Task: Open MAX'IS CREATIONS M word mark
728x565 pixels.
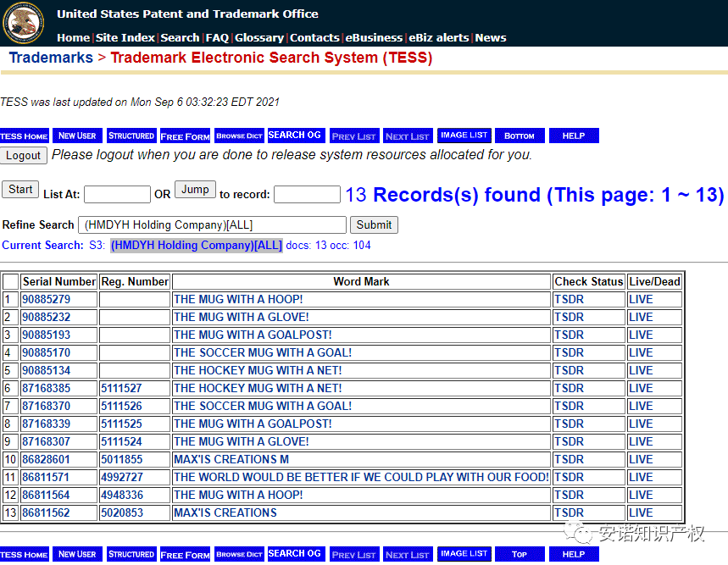Action: [231, 460]
